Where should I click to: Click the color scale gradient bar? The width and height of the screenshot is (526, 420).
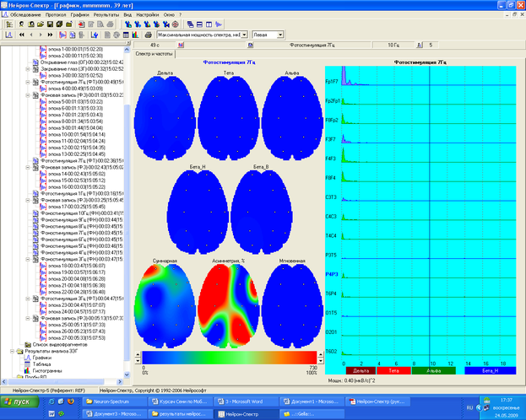[x=230, y=358]
